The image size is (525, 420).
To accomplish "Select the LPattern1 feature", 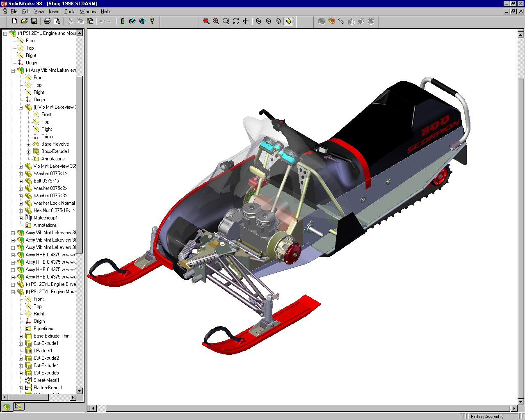I will pyautogui.click(x=43, y=351).
